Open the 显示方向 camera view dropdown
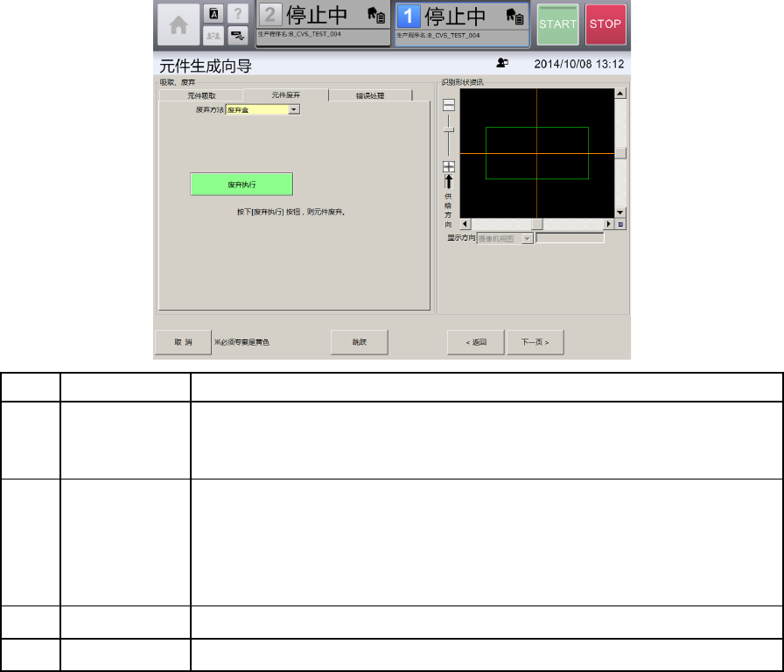Image resolution: width=784 pixels, height=672 pixels. point(527,238)
